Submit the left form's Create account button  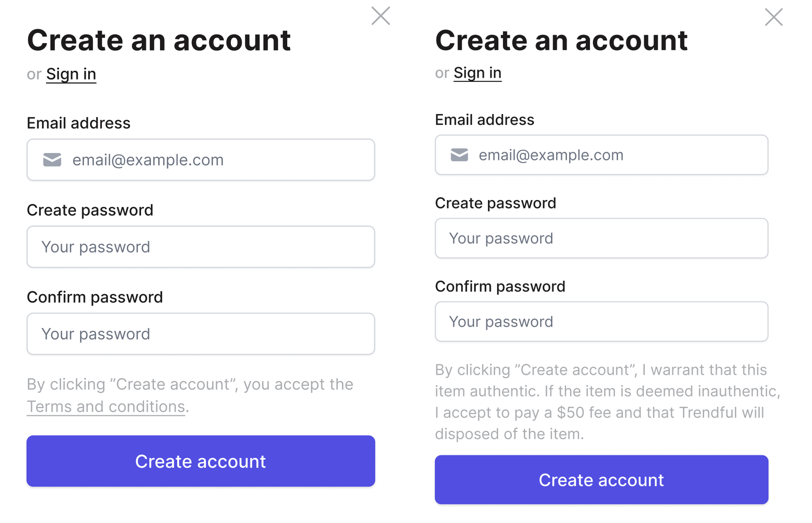[201, 461]
